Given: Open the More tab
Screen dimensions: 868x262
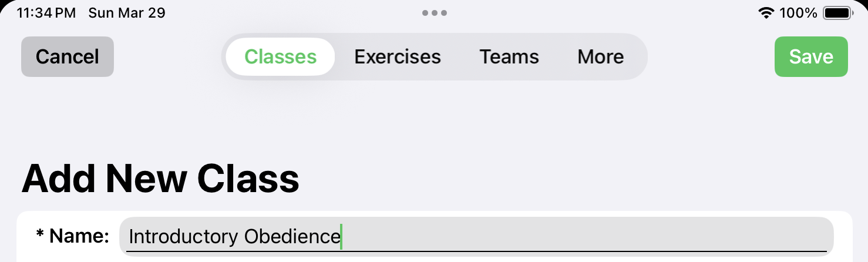Looking at the screenshot, I should pyautogui.click(x=601, y=57).
